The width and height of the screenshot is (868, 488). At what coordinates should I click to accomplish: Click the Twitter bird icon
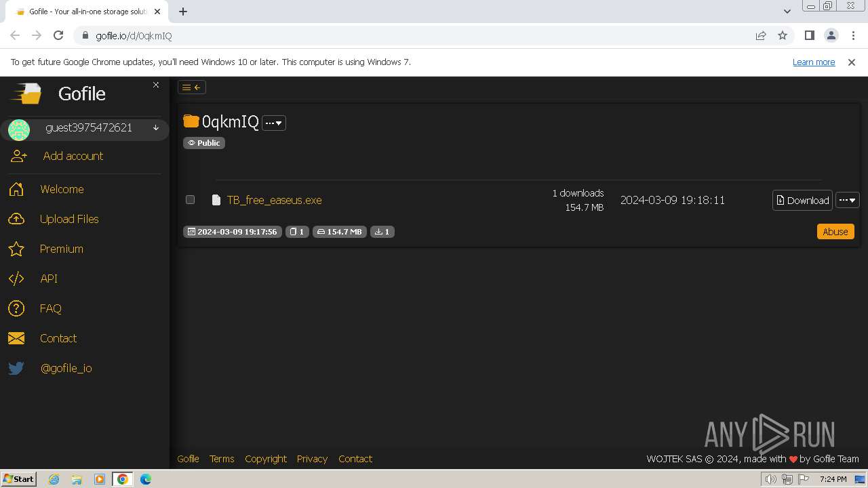(16, 368)
